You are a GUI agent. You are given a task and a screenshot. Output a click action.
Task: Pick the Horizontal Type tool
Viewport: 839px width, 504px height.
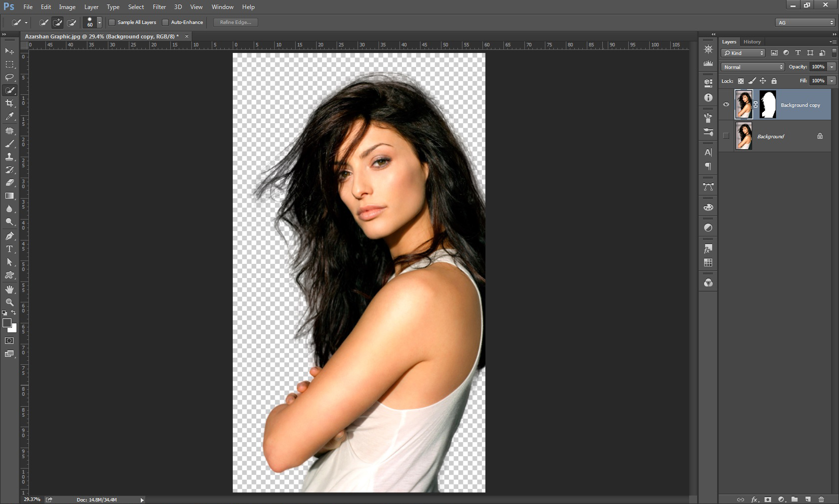[9, 249]
